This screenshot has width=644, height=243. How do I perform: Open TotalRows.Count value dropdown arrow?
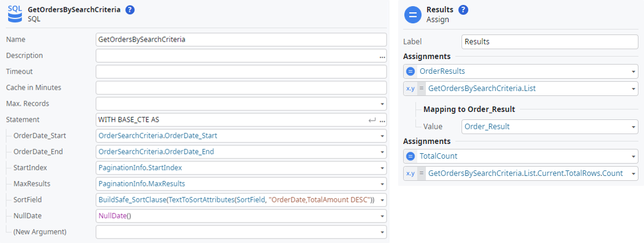[634, 173]
